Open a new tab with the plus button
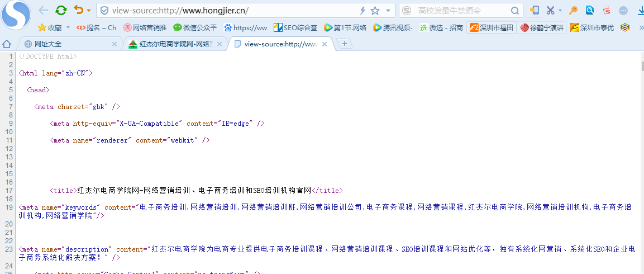The height and width of the screenshot is (274, 644). click(x=345, y=44)
